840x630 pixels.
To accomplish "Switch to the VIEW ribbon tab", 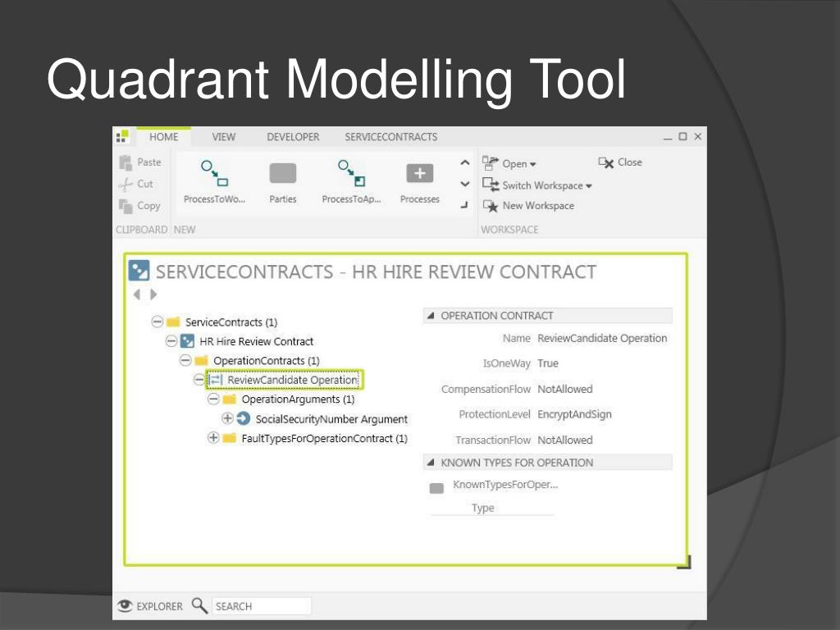I will click(x=223, y=137).
